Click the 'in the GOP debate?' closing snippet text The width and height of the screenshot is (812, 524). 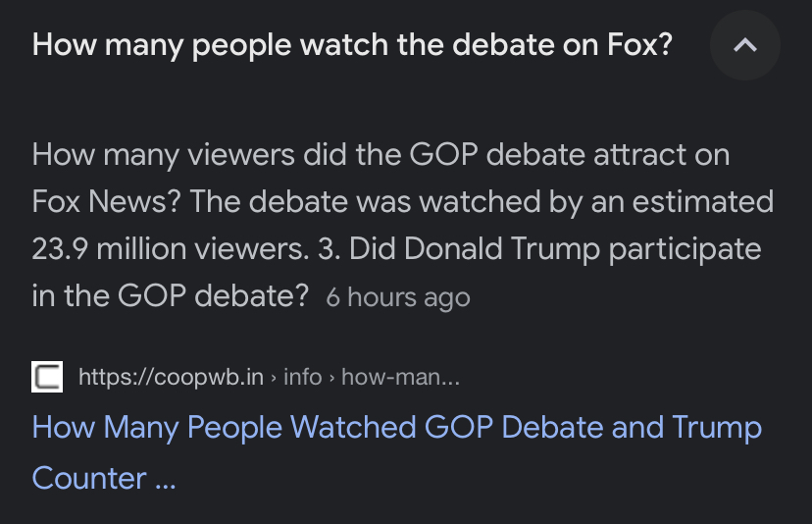pyautogui.click(x=171, y=296)
